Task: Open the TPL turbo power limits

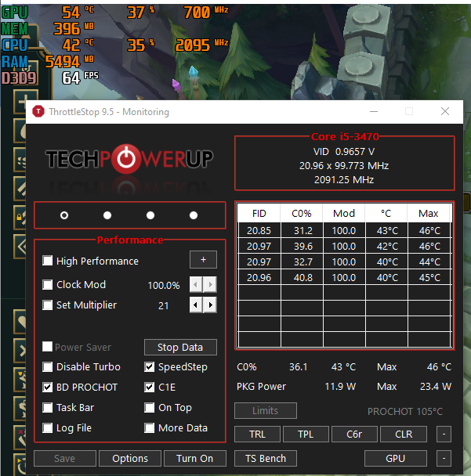Action: pyautogui.click(x=306, y=434)
